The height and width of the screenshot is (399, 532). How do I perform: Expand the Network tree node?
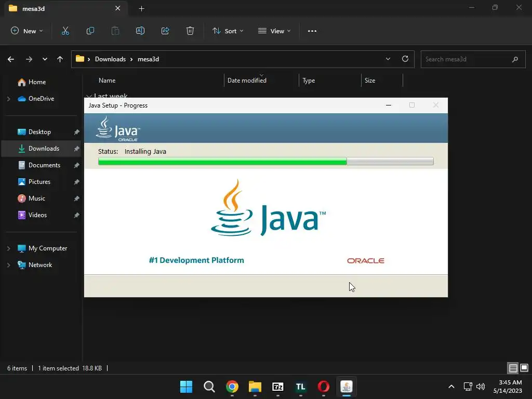[x=9, y=265]
